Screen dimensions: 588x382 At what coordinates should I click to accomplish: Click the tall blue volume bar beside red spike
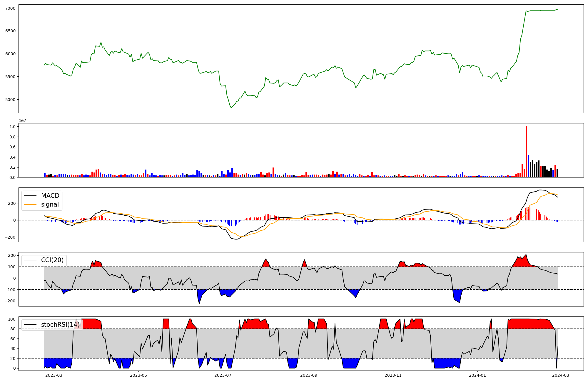528,166
